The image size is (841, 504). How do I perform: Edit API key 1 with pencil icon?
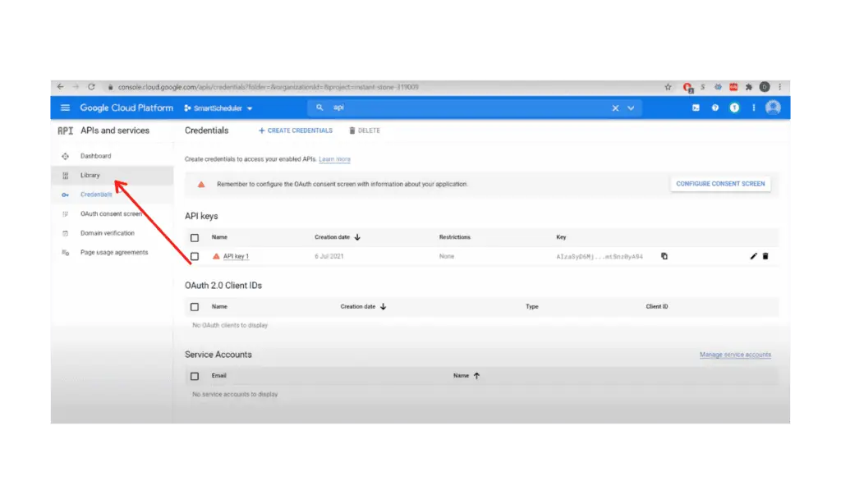[754, 256]
